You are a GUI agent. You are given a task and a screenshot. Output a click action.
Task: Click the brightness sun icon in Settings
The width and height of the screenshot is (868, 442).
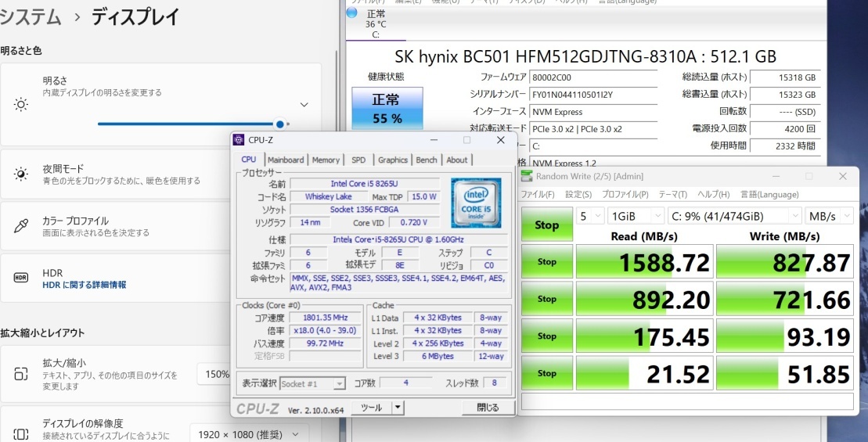click(x=21, y=105)
